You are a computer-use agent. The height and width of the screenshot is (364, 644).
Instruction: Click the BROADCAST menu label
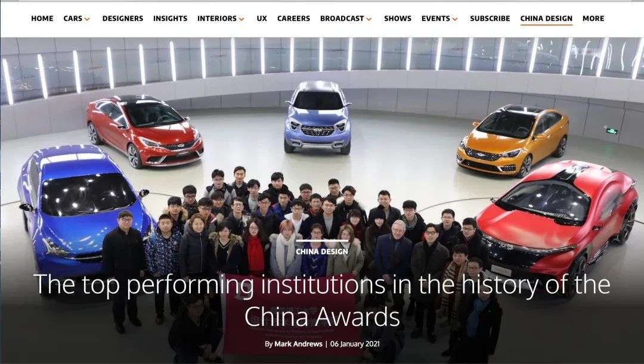(342, 18)
